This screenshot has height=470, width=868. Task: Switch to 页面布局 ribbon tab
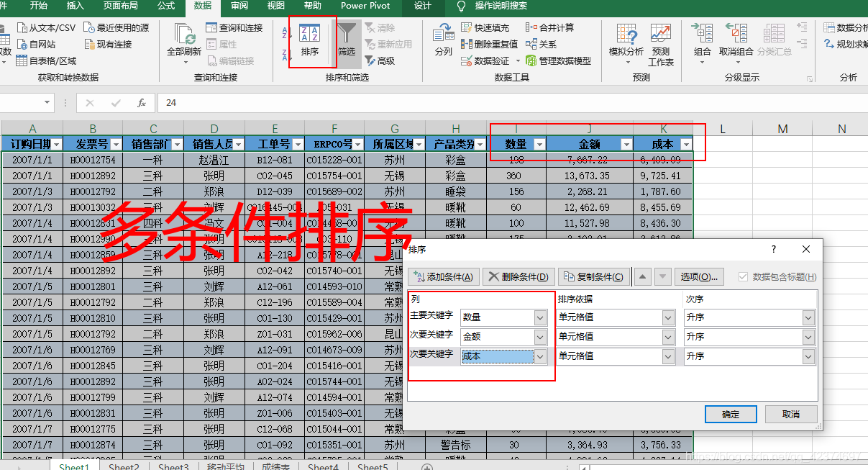pos(122,6)
